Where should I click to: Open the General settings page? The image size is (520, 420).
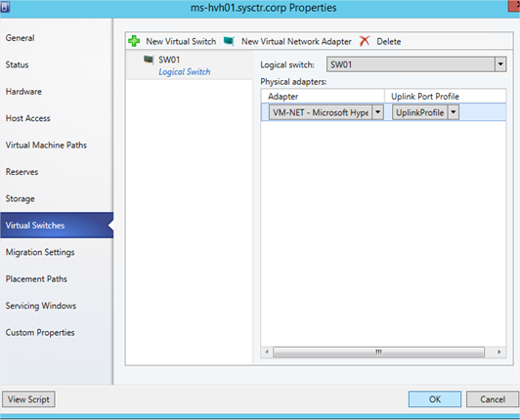click(x=20, y=38)
